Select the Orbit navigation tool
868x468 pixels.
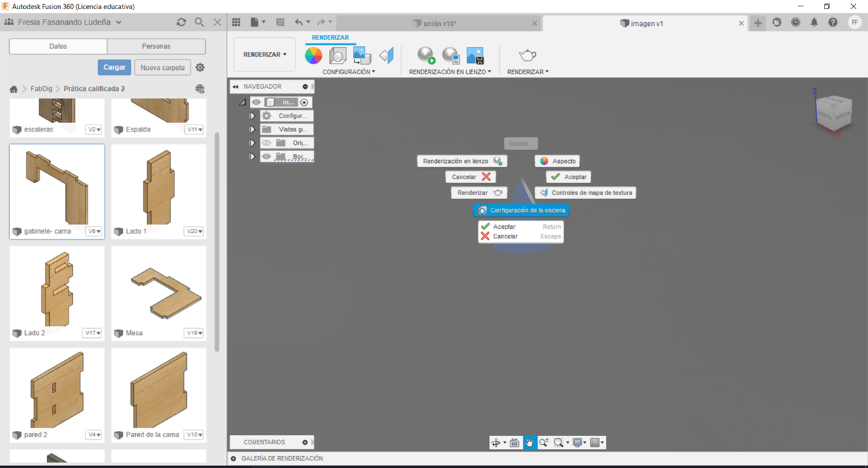point(496,442)
